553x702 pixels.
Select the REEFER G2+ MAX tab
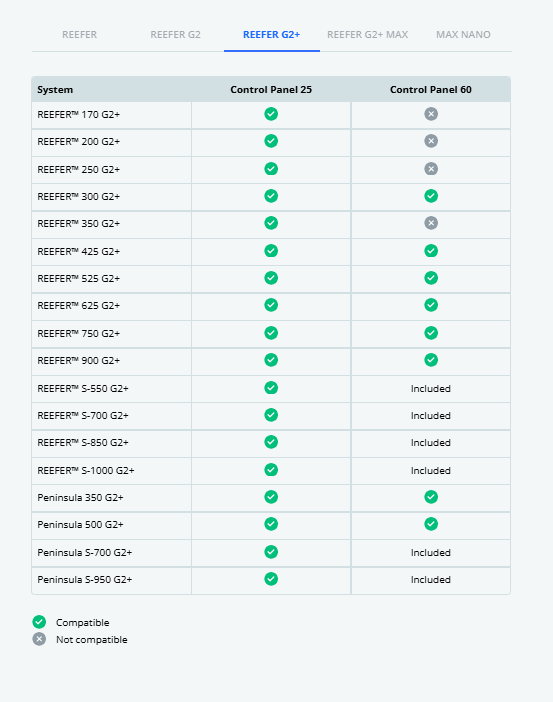click(x=368, y=34)
